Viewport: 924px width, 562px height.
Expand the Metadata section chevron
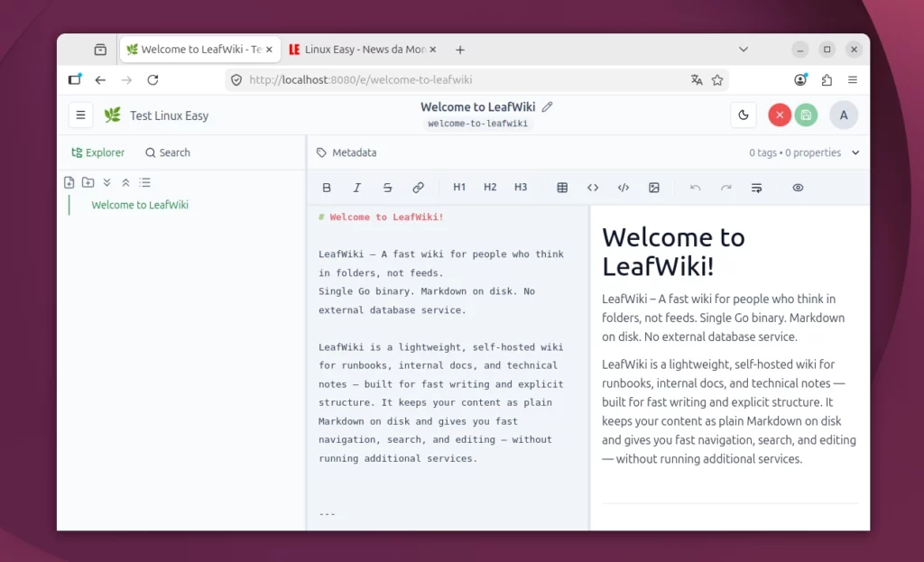click(x=855, y=152)
